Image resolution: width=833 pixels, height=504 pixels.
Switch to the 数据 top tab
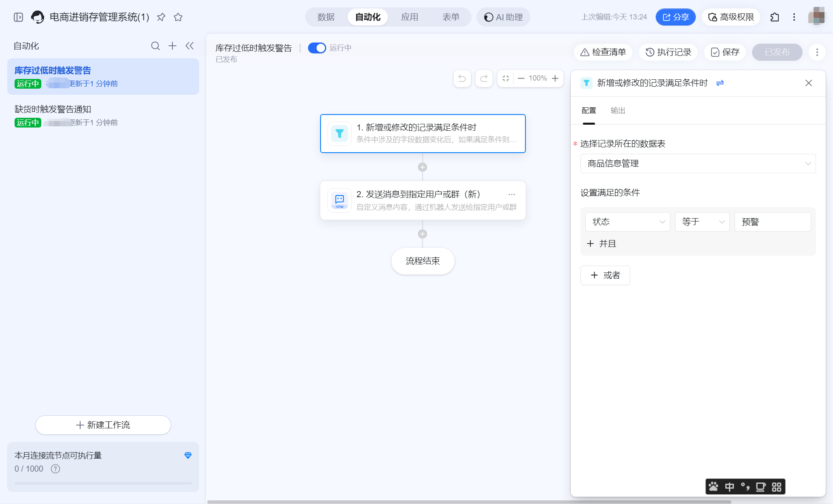pos(326,17)
